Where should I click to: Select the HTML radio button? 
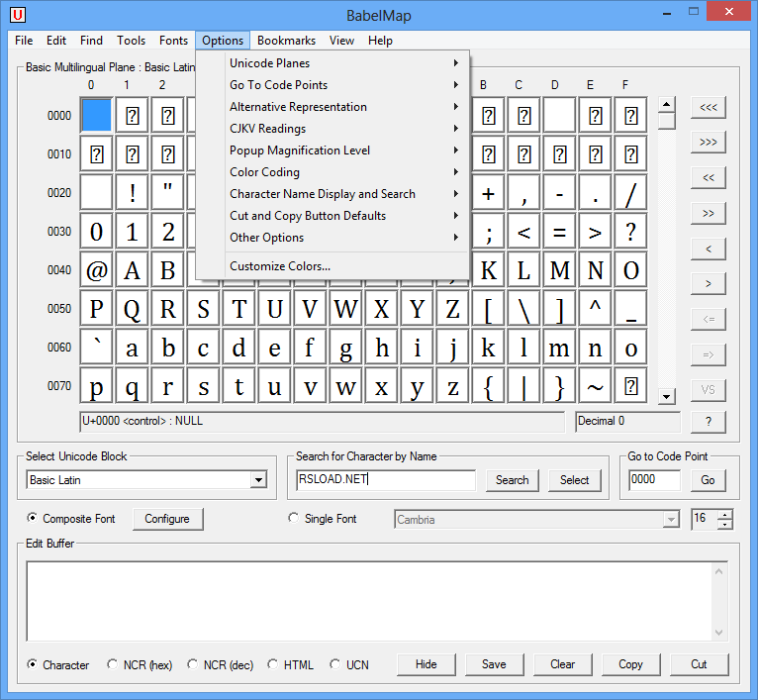(x=273, y=664)
